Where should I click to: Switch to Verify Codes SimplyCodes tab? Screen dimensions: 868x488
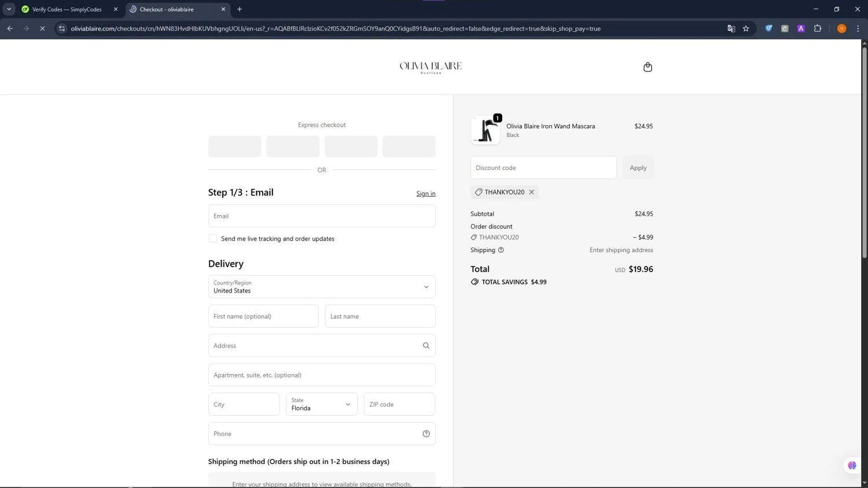click(x=67, y=9)
